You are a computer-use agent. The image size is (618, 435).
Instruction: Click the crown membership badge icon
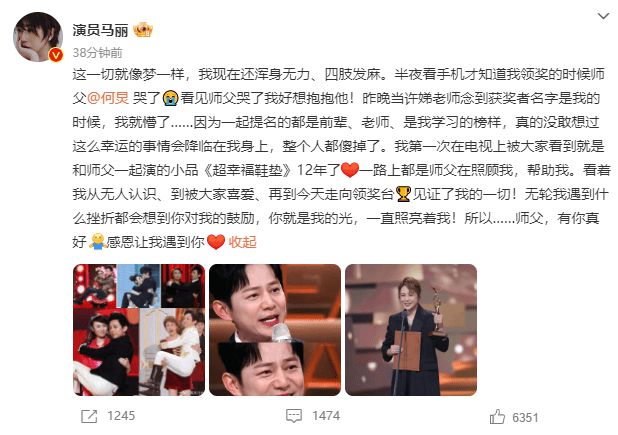click(x=143, y=30)
